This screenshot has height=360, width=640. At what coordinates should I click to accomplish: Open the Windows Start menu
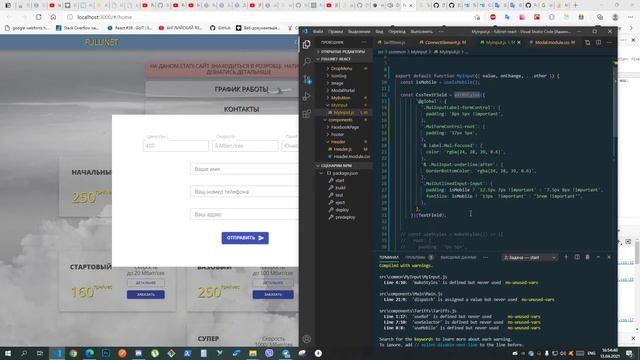(8, 353)
